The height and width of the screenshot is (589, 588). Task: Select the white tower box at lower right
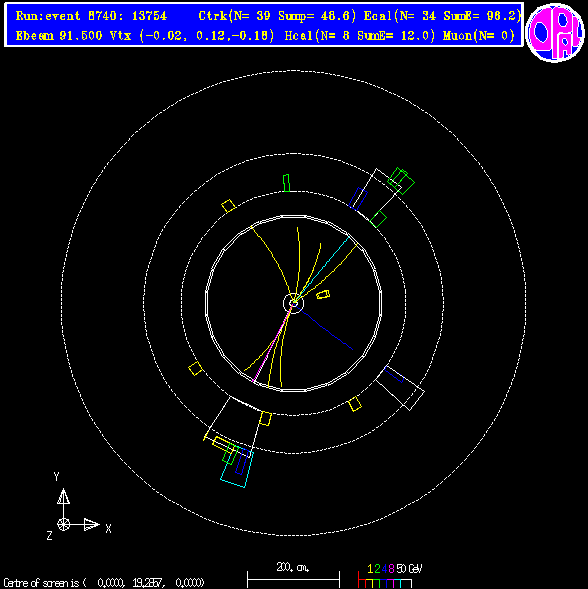400,388
